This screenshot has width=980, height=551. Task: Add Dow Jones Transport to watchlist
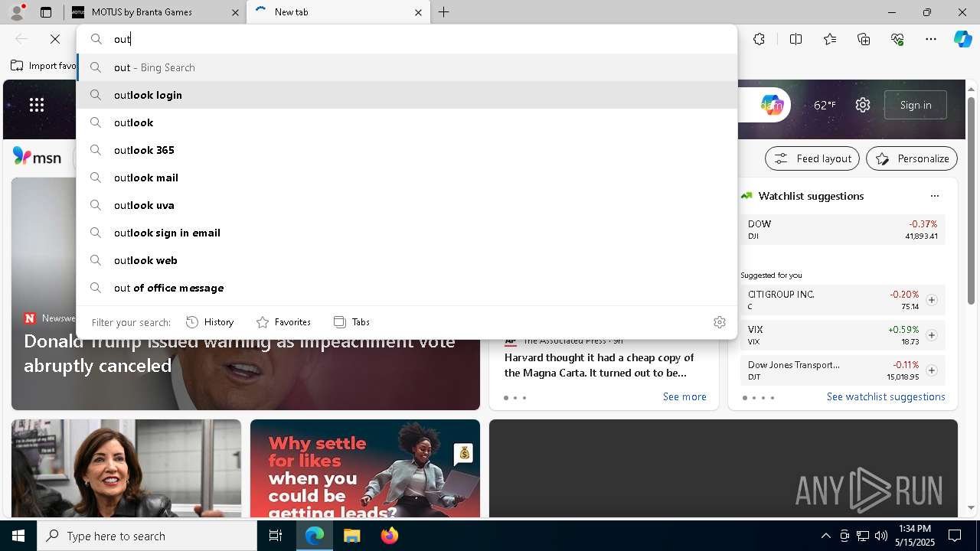coord(932,370)
